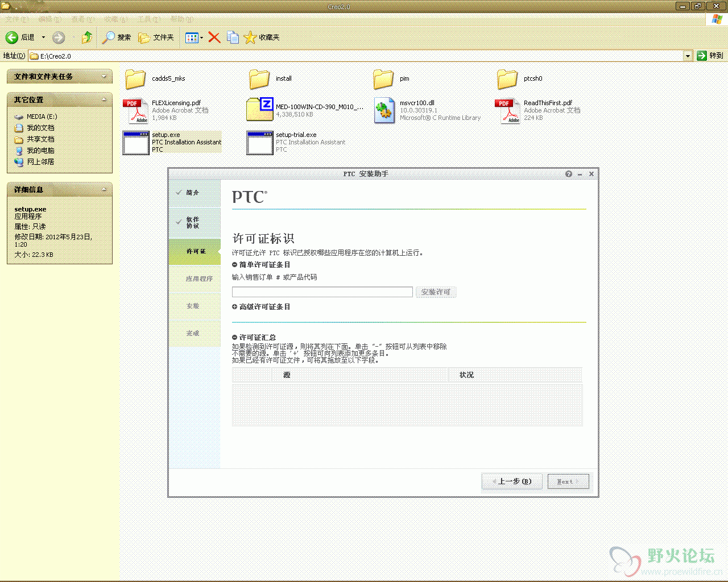Viewport: 728px width, 582px height.
Task: Go to the Introduction step in installer sidebar
Action: (195, 193)
